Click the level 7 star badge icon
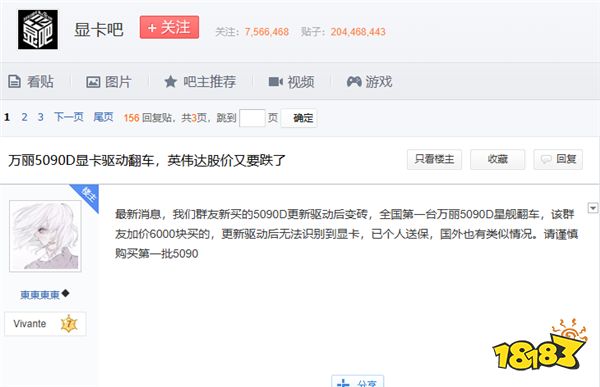Viewport: 600px width, 387px height. coord(69,324)
